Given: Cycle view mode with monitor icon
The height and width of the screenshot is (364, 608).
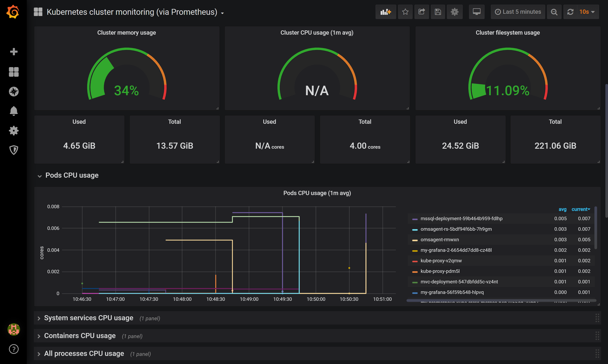Looking at the screenshot, I should click(477, 12).
